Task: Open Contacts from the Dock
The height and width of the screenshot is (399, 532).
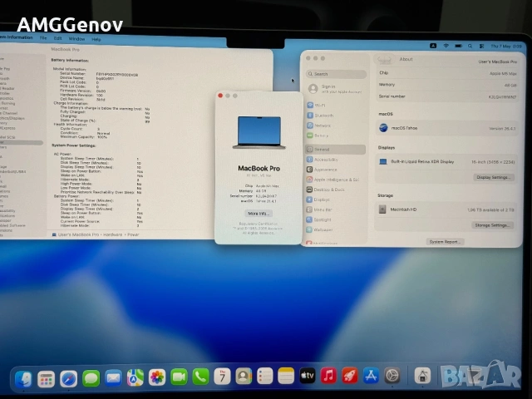Action: tap(244, 376)
